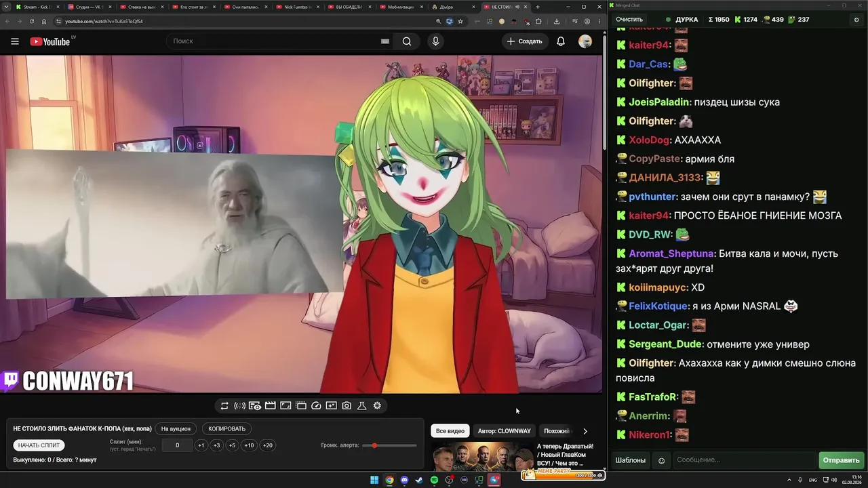Take a screenshot with the camera icon
Viewport: 868px width, 488px height.
click(x=347, y=406)
